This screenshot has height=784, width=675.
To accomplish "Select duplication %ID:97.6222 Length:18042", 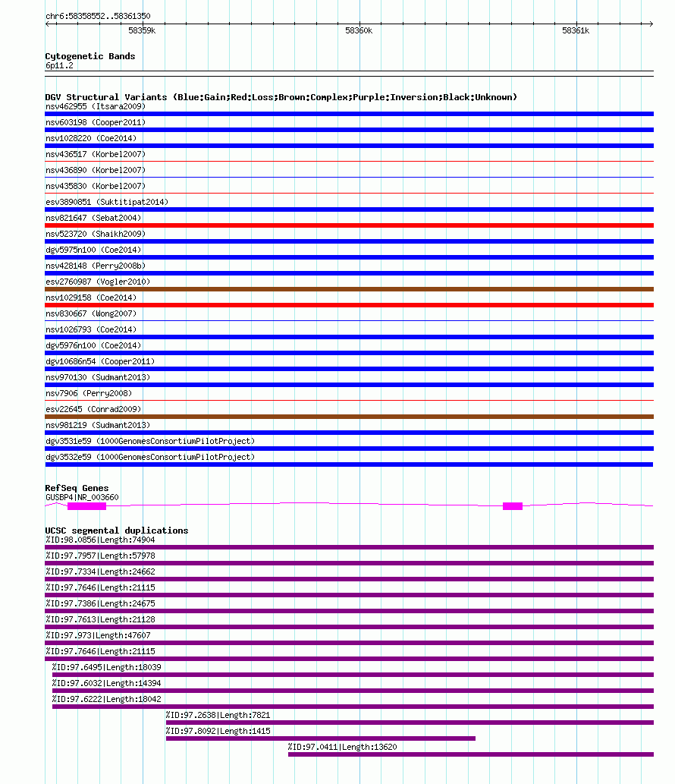I will (x=107, y=700).
